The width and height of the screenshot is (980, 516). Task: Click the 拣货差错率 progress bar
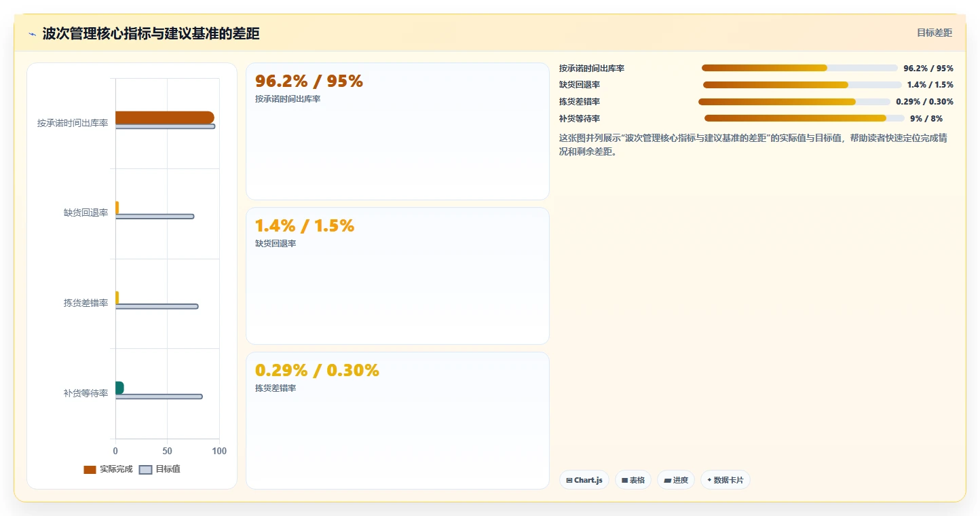pos(794,102)
